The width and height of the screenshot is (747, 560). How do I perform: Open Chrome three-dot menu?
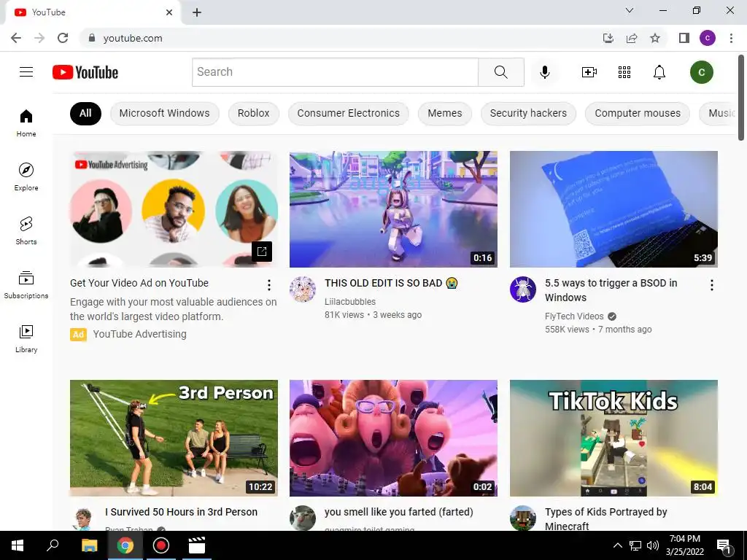tap(731, 38)
